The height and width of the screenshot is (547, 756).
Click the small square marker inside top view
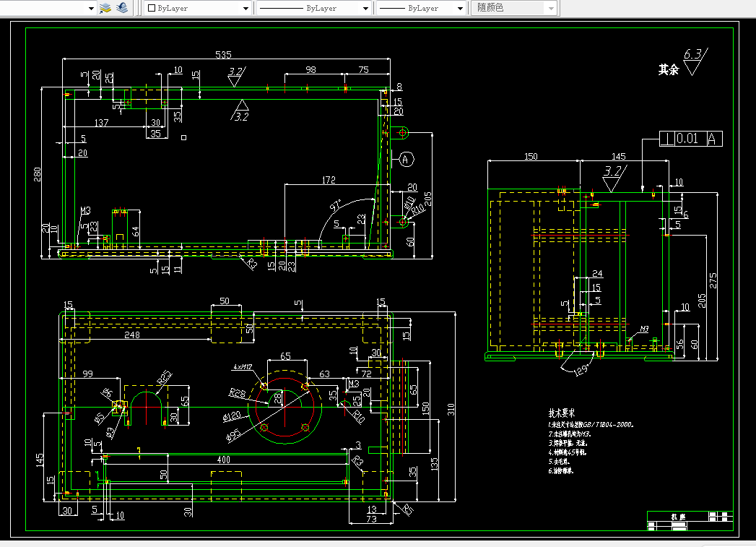(x=183, y=137)
